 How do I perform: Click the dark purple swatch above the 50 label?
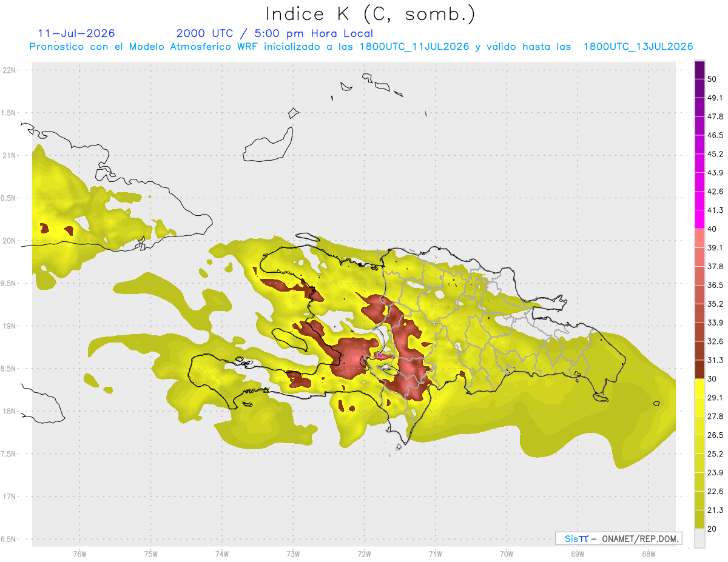click(x=699, y=70)
